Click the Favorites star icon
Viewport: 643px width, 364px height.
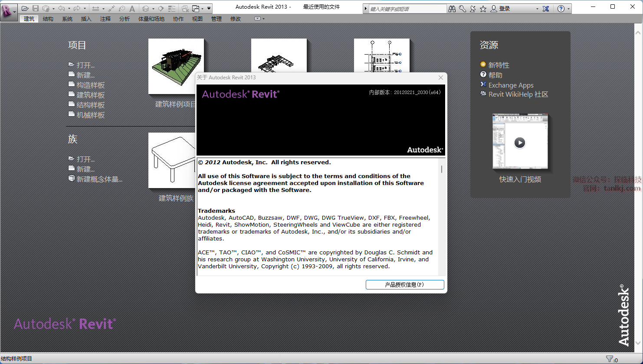click(x=483, y=9)
